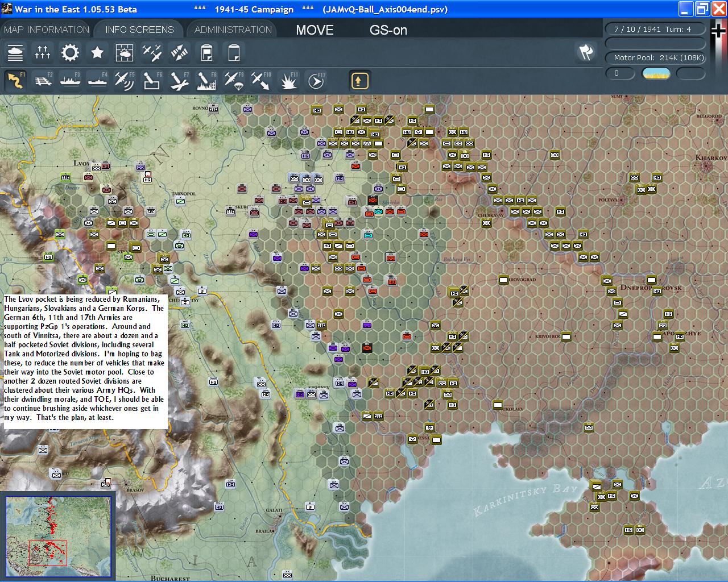Click the crossed-arrows info screen icon
The height and width of the screenshot is (582, 728).
[179, 53]
